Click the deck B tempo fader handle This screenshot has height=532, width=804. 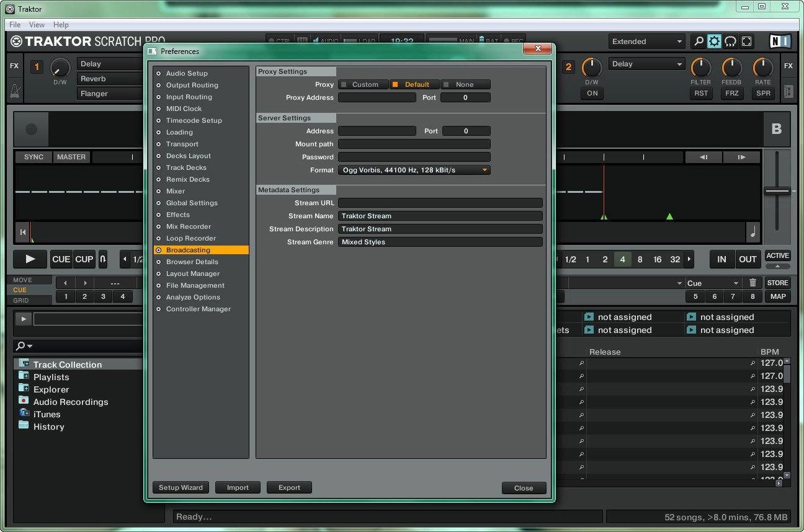[x=777, y=190]
